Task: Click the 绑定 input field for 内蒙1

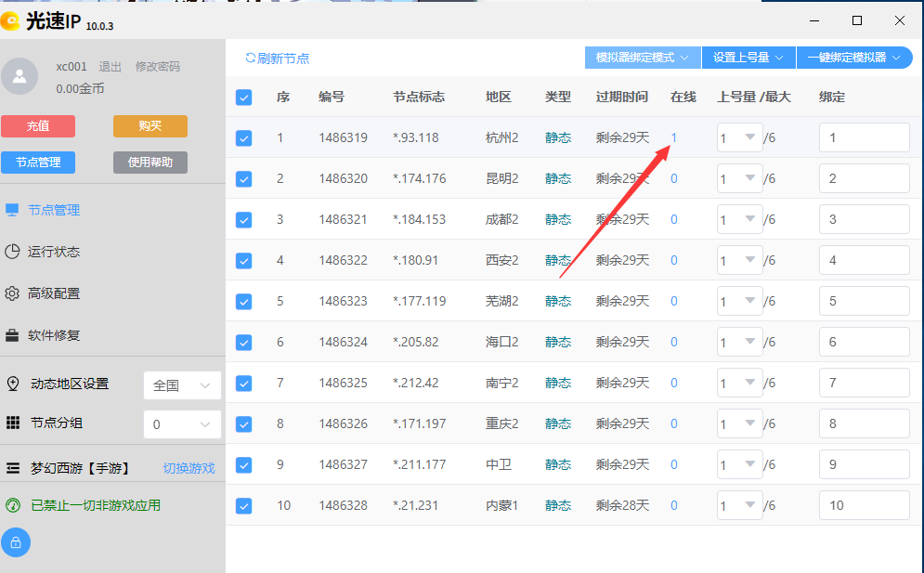Action: click(x=864, y=505)
